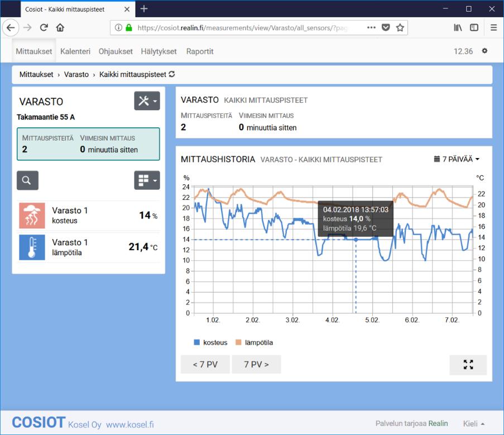The height and width of the screenshot is (435, 504).
Task: Open the grid layout view dropdown
Action: [147, 180]
